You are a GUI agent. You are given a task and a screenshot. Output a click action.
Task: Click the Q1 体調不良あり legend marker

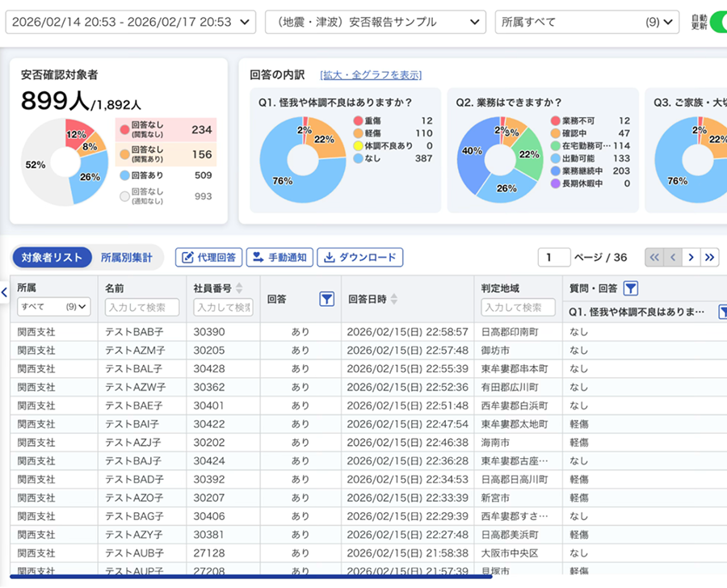(x=358, y=145)
